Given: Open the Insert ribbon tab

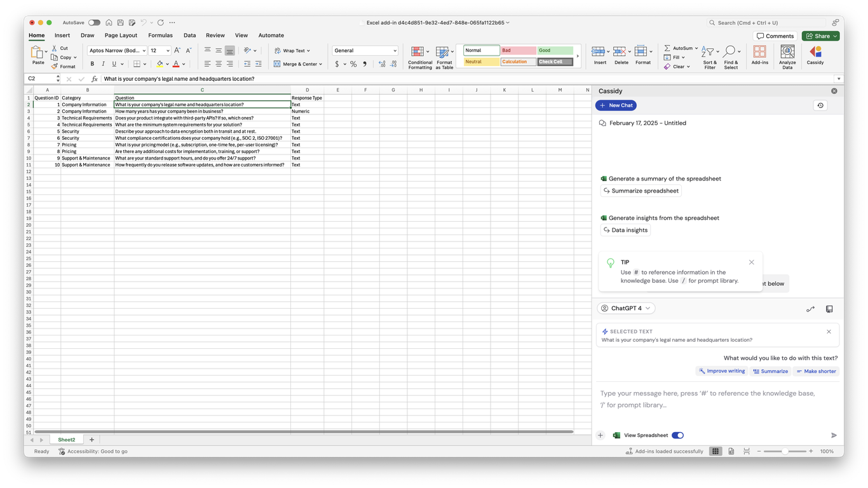Looking at the screenshot, I should [62, 36].
